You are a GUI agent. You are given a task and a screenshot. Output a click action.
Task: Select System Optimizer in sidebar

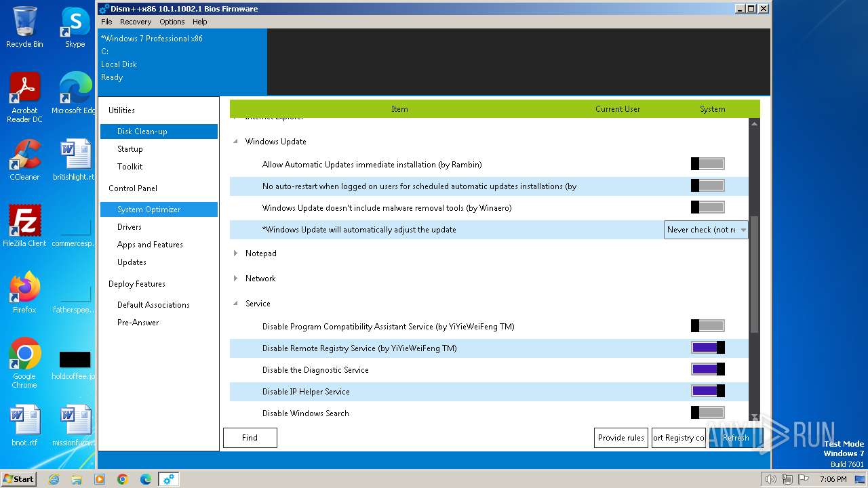tap(159, 209)
